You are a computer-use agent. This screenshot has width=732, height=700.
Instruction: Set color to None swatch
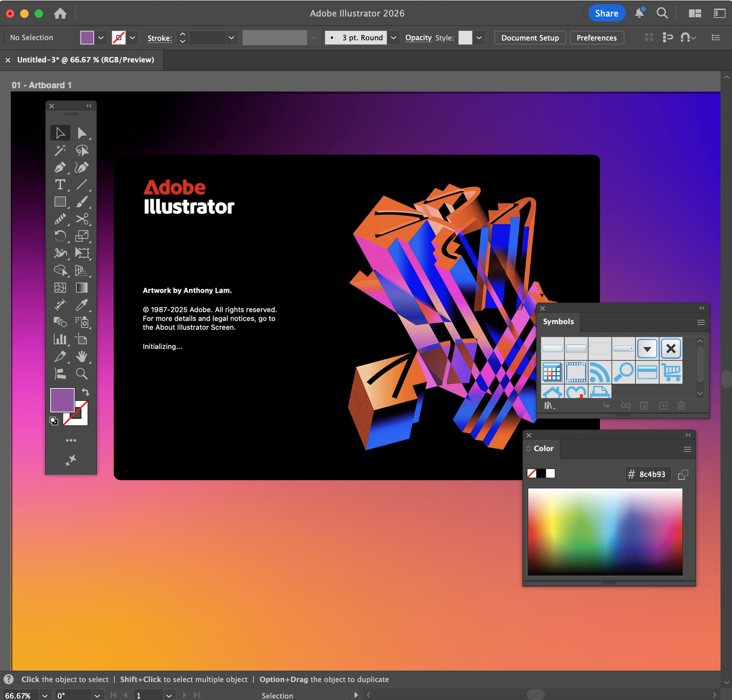[x=531, y=473]
